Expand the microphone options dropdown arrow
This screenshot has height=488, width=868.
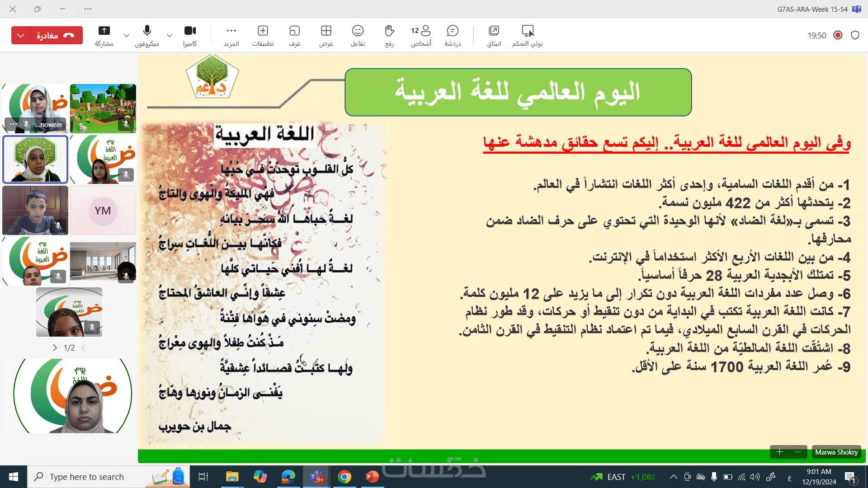coord(127,35)
